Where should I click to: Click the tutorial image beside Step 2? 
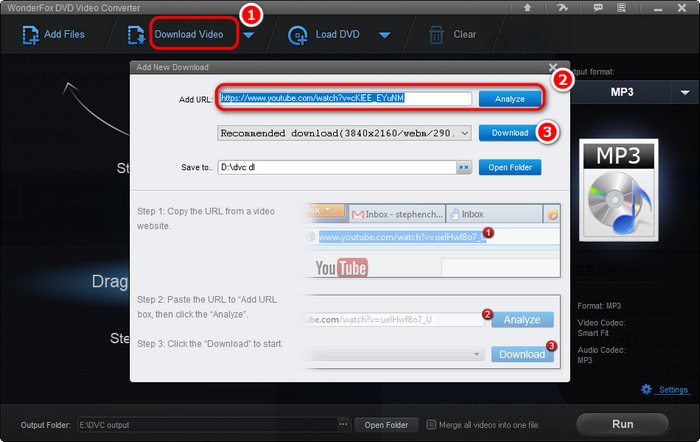tap(431, 331)
